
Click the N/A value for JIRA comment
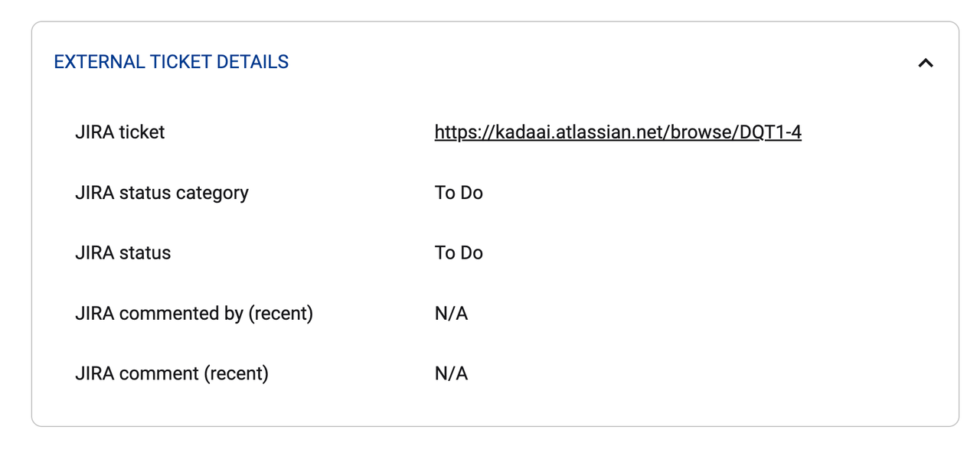tap(451, 374)
